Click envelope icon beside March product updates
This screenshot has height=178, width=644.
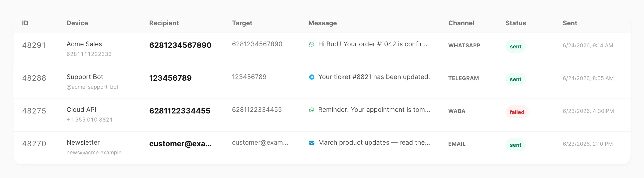pyautogui.click(x=312, y=143)
